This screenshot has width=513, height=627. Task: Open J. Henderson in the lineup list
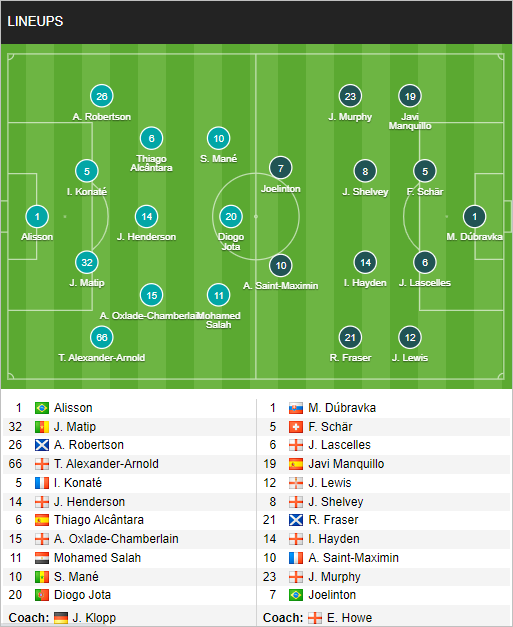[x=89, y=501]
